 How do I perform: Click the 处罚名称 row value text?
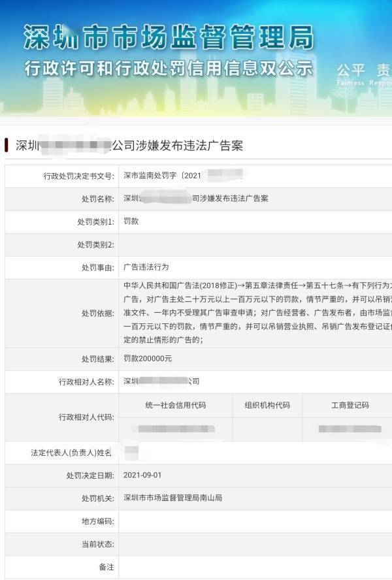click(196, 199)
